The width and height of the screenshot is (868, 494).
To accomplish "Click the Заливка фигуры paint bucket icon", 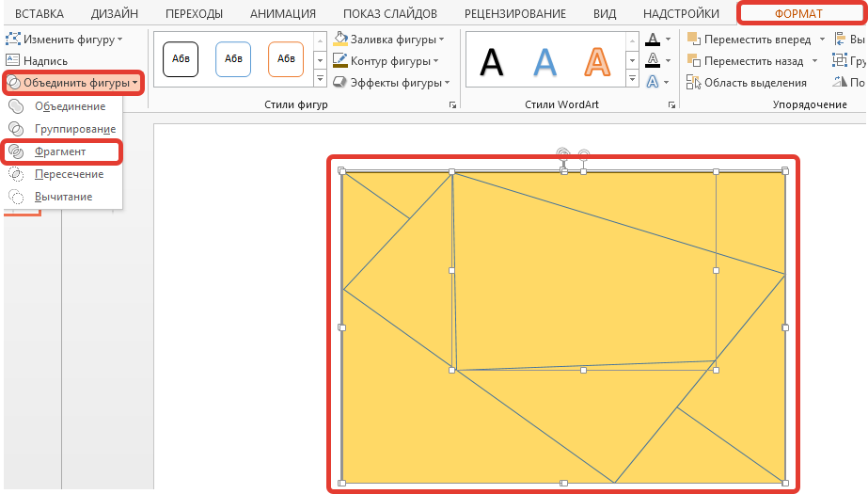I will tap(339, 40).
